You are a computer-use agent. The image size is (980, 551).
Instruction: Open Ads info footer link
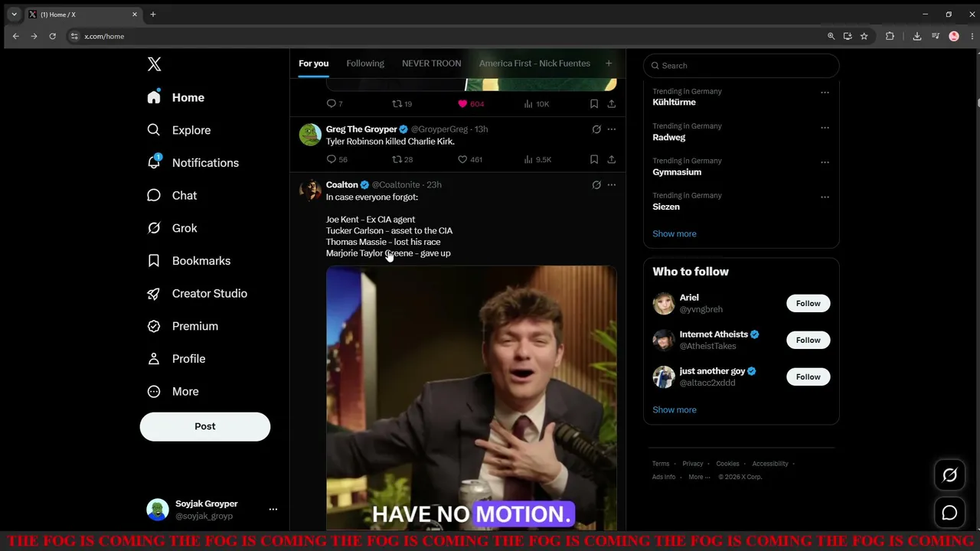tap(664, 477)
